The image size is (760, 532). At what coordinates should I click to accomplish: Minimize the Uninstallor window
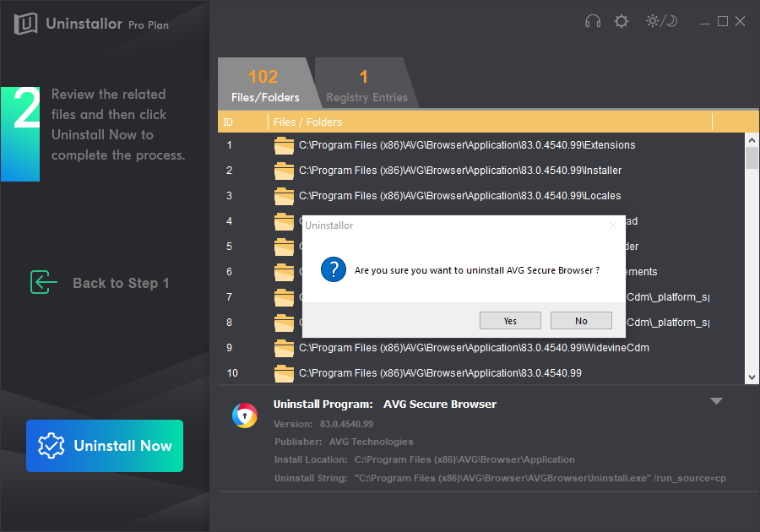point(705,22)
